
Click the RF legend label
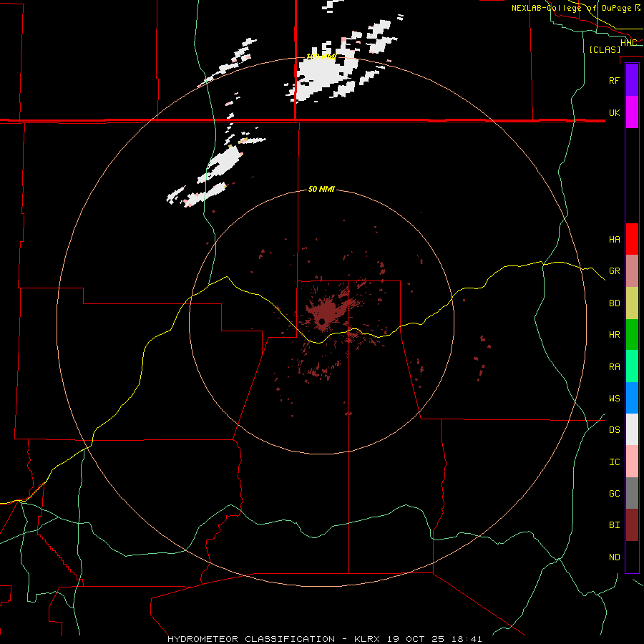point(614,80)
